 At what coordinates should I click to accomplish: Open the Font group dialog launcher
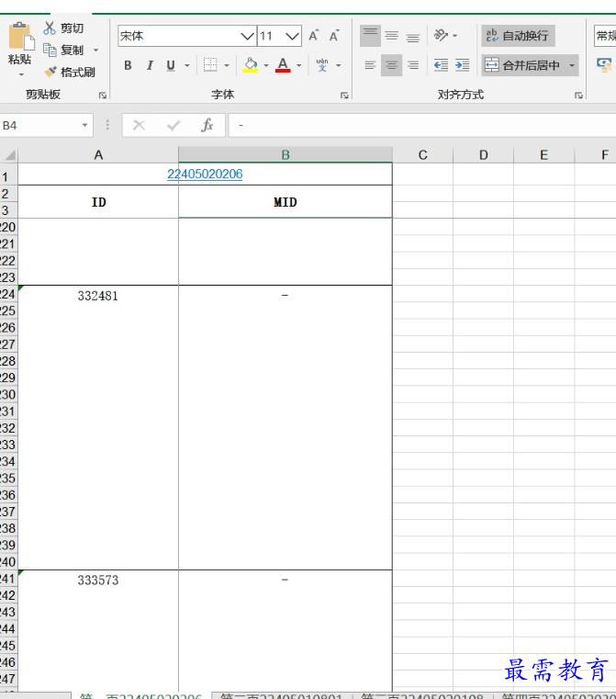(344, 95)
